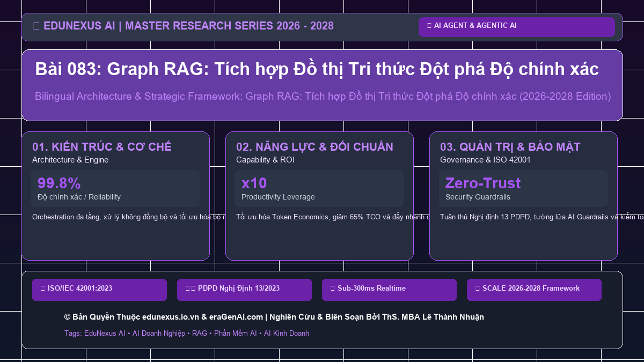
Task: Open the AI Doanh Nghiệp tag
Action: tap(159, 333)
